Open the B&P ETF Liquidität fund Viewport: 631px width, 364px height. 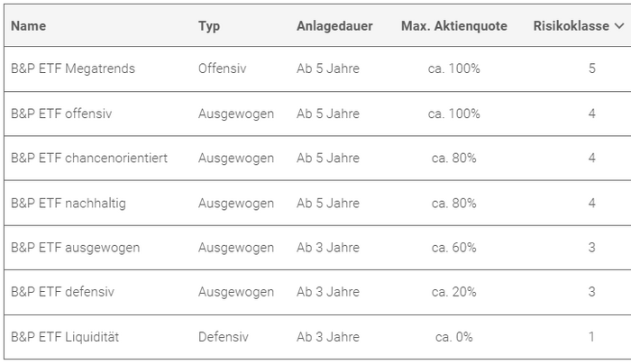[65, 337]
